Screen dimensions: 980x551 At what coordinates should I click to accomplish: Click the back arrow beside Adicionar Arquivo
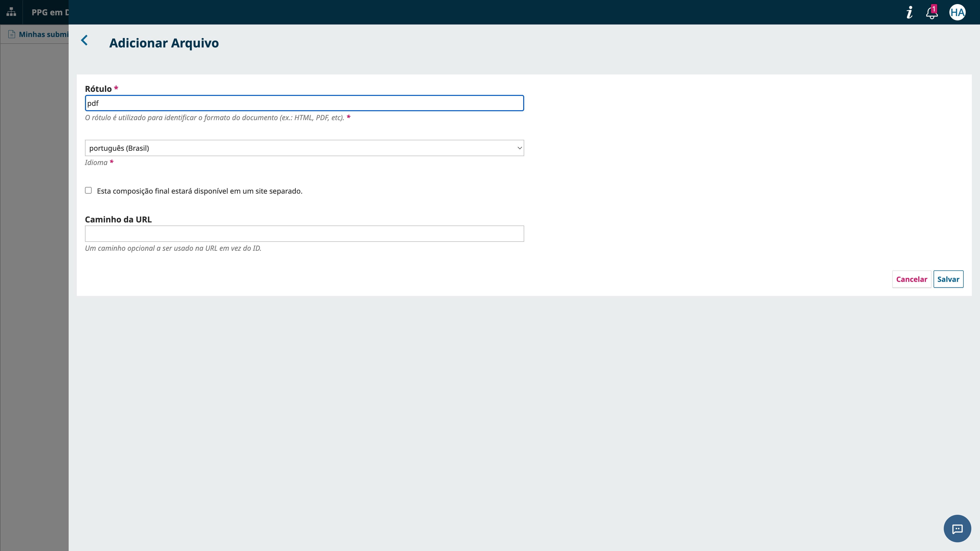point(84,40)
